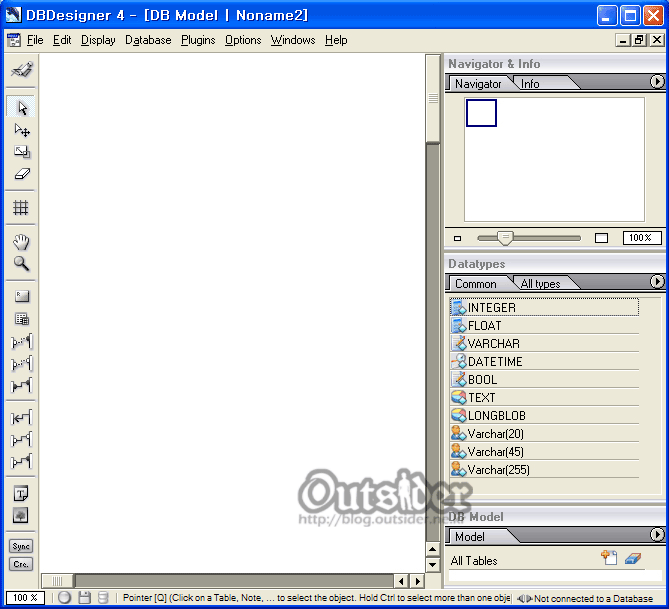Viewport: 669px width, 609px height.
Task: Toggle design/query mode icon at toolbar top
Action: pyautogui.click(x=21, y=70)
